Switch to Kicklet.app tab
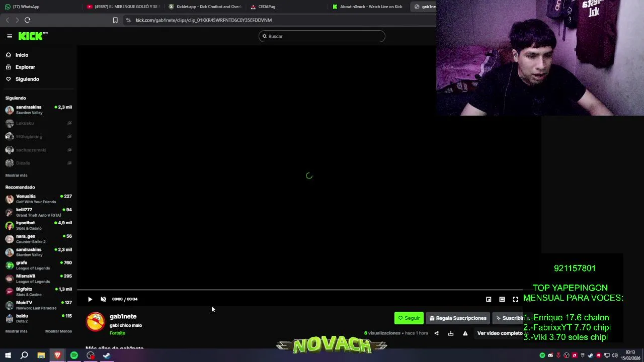Image resolution: width=644 pixels, height=362 pixels. [x=205, y=7]
